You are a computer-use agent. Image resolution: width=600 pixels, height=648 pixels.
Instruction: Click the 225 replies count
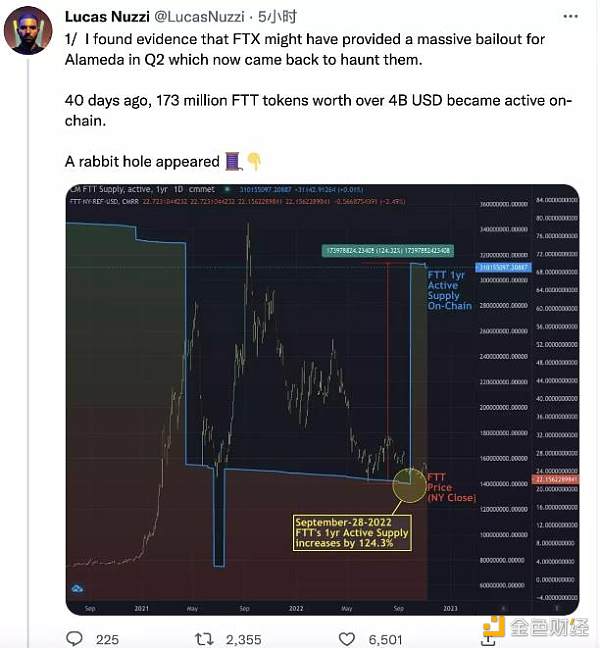(x=107, y=638)
